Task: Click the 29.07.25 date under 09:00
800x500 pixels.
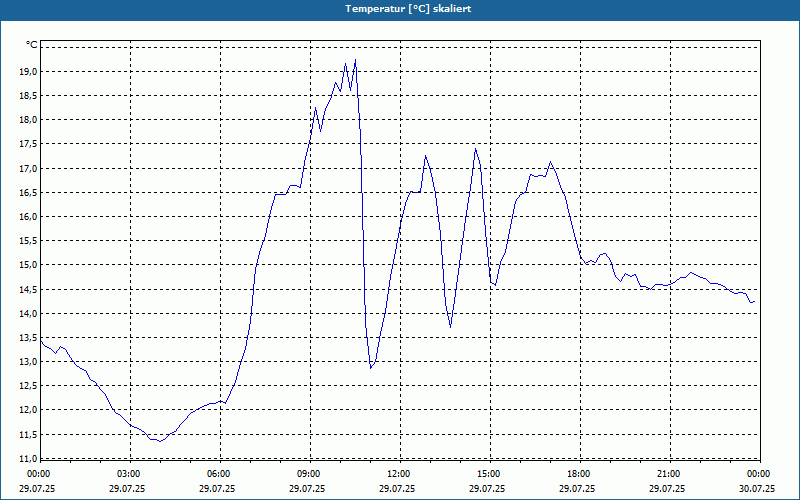Action: point(307,489)
